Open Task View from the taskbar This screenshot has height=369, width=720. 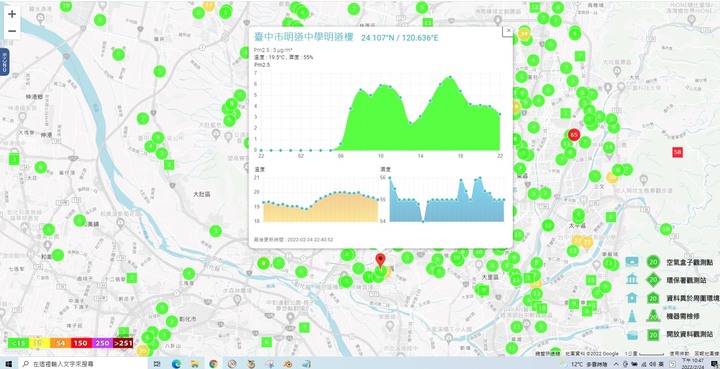pos(158,363)
